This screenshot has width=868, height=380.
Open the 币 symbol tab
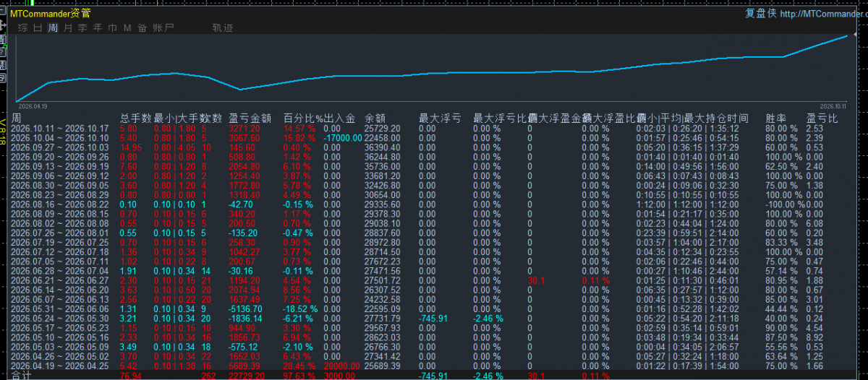[x=112, y=28]
